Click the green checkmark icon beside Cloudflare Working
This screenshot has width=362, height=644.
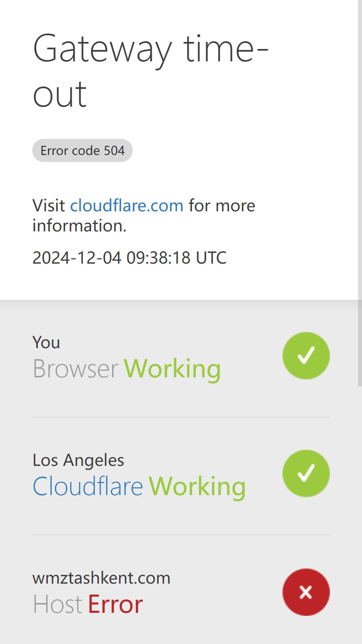coord(306,473)
